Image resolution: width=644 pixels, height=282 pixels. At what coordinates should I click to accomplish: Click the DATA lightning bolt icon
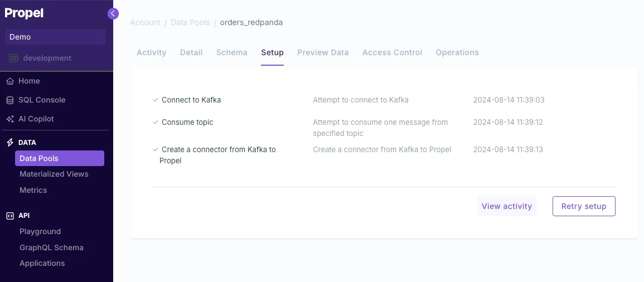10,143
